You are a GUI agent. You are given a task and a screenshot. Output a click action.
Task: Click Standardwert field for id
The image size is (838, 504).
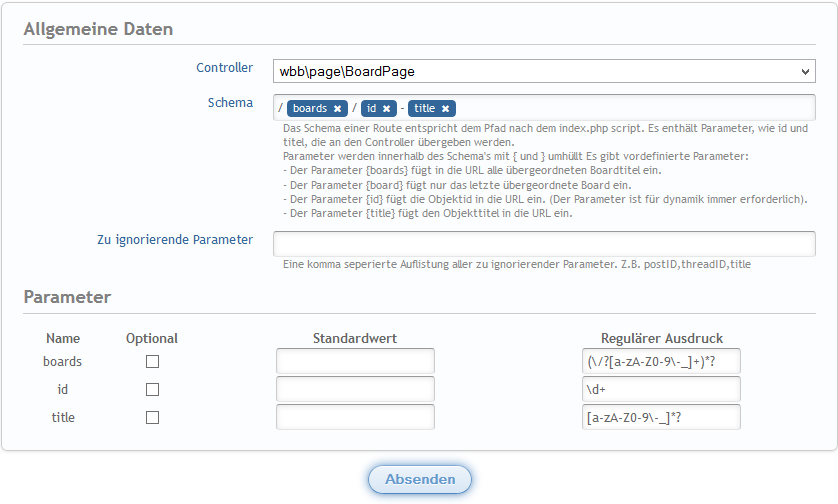click(355, 390)
